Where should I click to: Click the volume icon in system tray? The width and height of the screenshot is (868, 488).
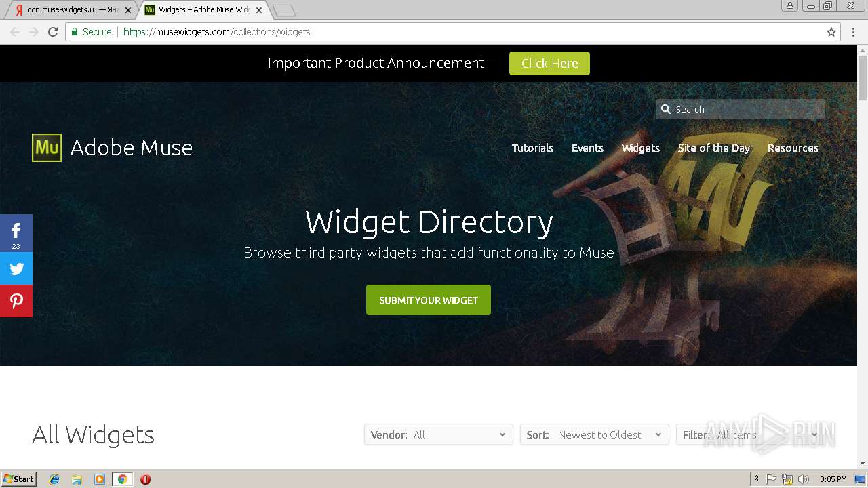coord(804,479)
